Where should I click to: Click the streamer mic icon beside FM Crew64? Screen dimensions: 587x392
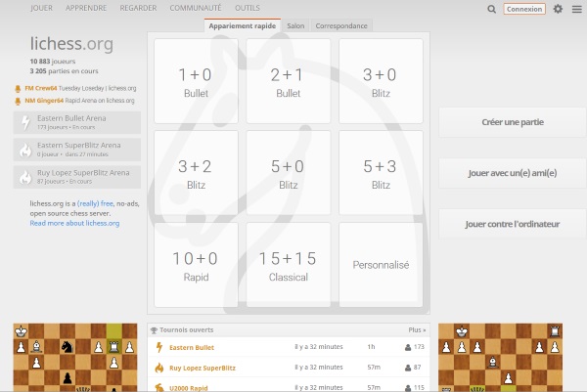pos(18,89)
